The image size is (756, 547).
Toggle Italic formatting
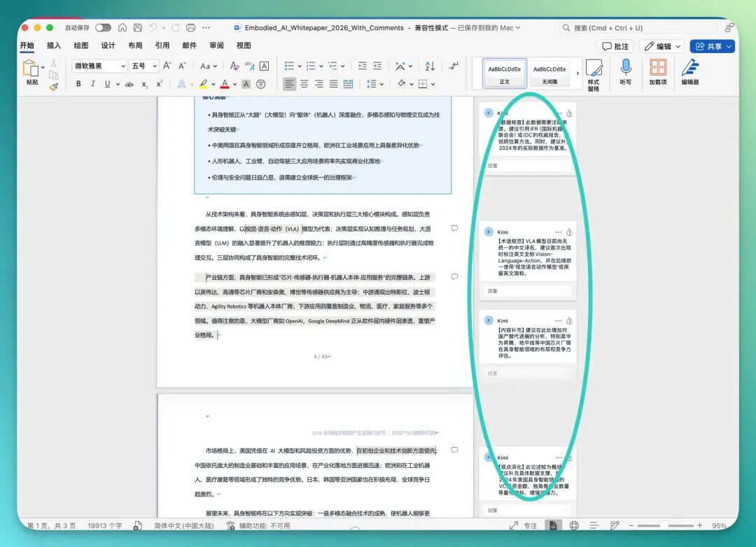(x=92, y=84)
